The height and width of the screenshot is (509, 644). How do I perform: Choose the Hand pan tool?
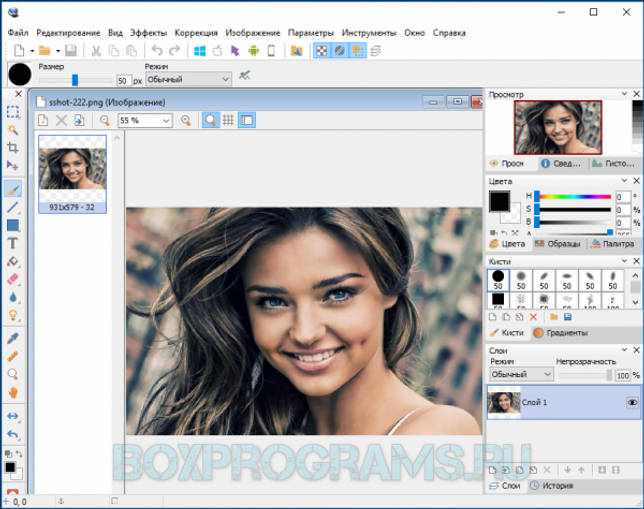13,392
